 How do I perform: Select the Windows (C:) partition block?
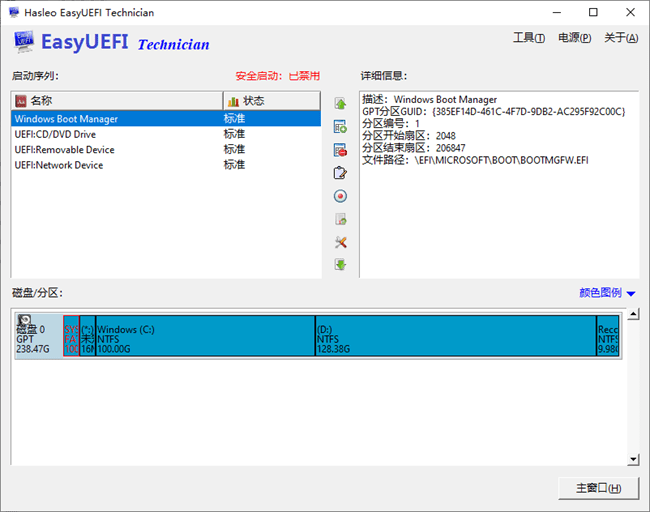204,339
